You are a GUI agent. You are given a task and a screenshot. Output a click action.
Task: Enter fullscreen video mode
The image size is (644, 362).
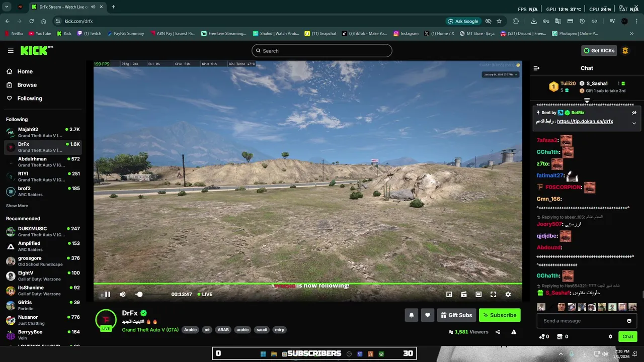[493, 294]
